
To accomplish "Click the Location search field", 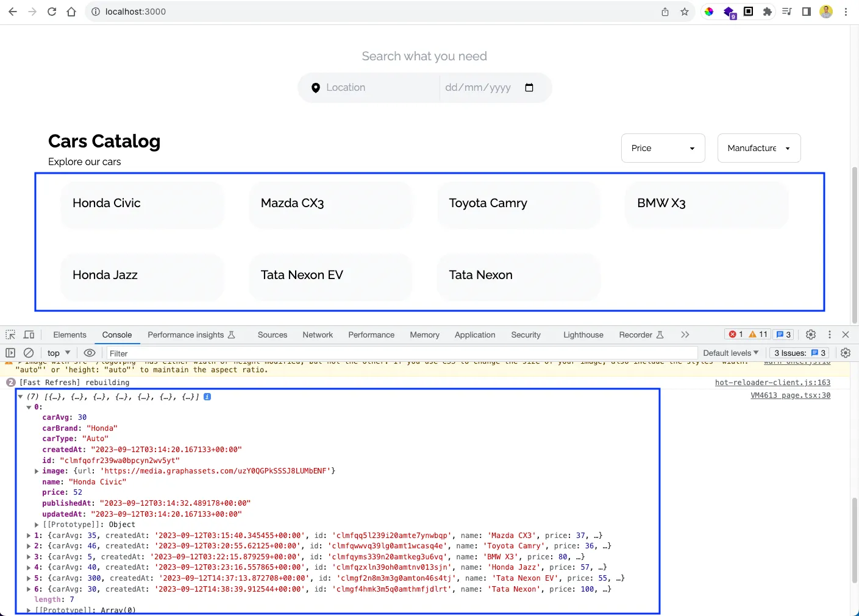I will (369, 88).
